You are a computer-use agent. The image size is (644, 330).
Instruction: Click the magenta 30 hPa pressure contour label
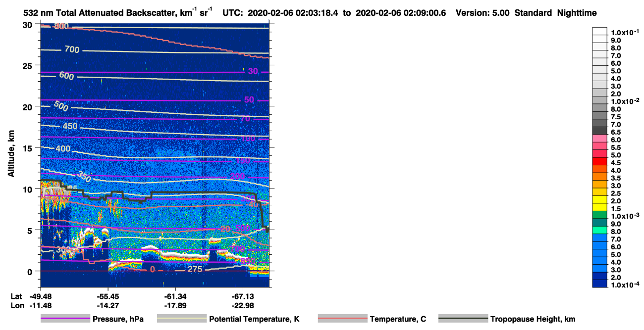[253, 71]
